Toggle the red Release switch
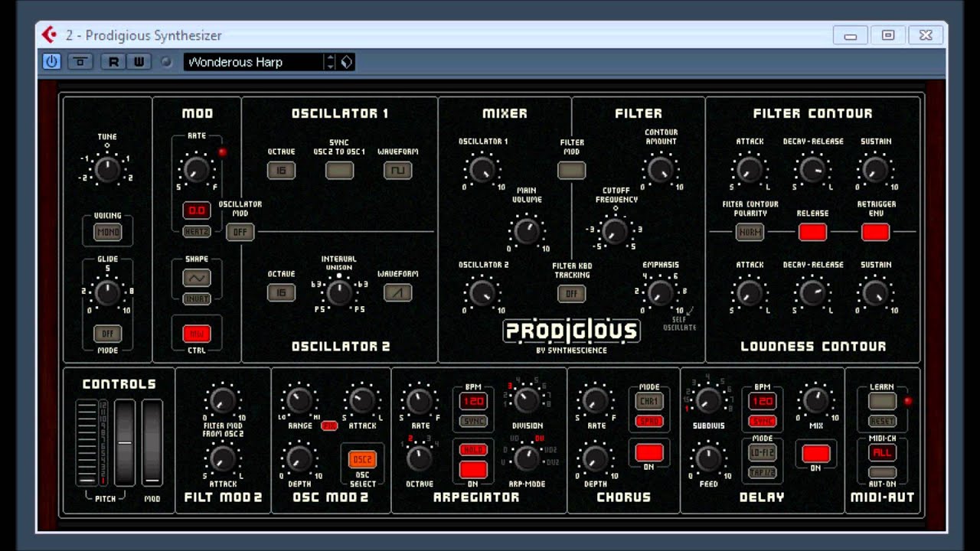The height and width of the screenshot is (551, 980). [812, 232]
